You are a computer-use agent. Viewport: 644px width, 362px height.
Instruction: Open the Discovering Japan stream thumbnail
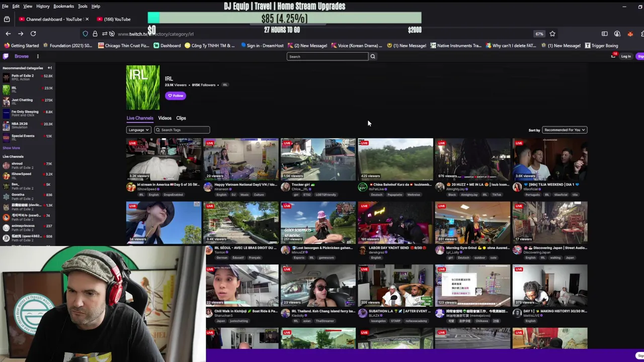550,223
